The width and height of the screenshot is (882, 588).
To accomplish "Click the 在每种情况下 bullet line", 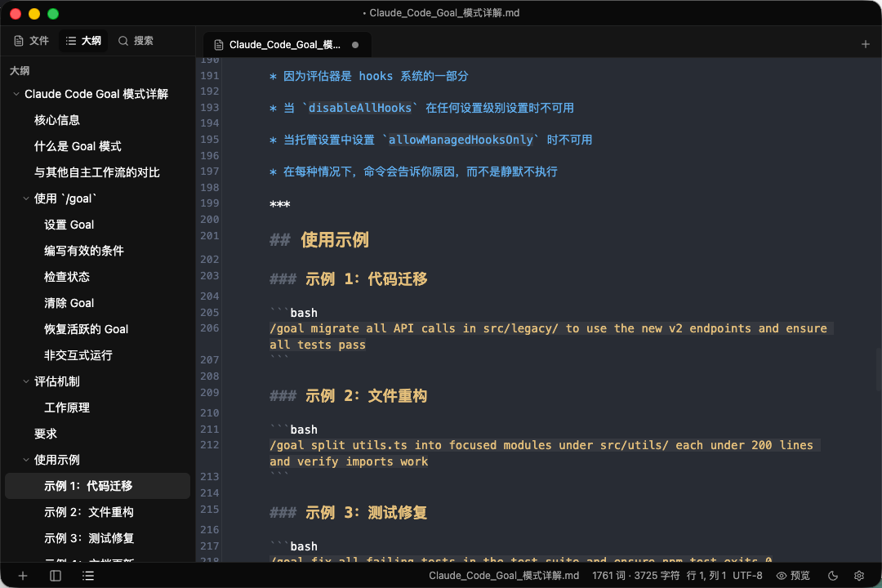I will 413,171.
